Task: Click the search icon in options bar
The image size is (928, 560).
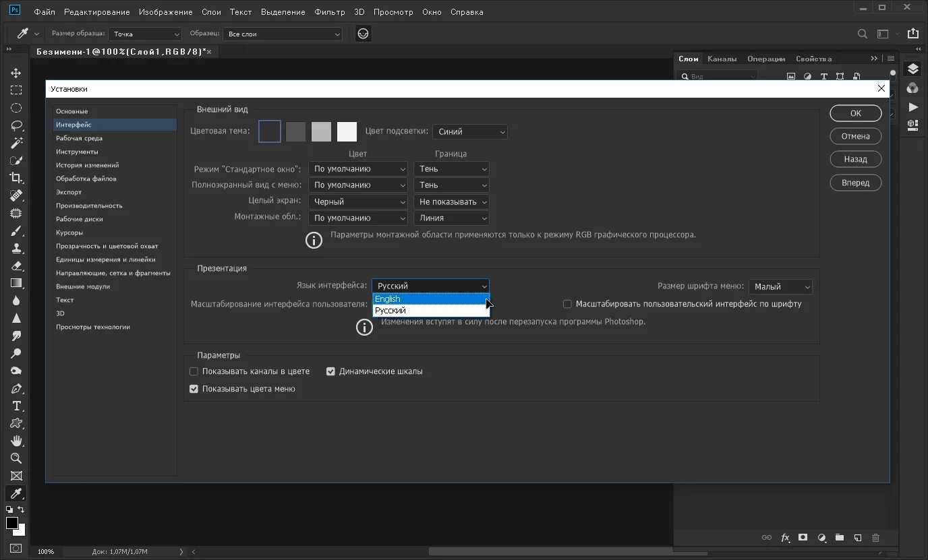Action: 862,34
